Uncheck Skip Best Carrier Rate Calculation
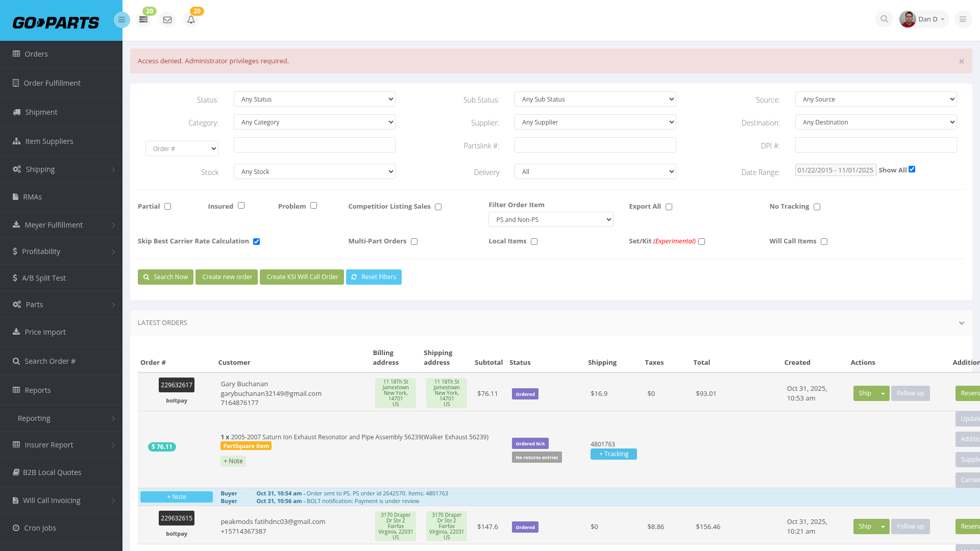 point(256,242)
